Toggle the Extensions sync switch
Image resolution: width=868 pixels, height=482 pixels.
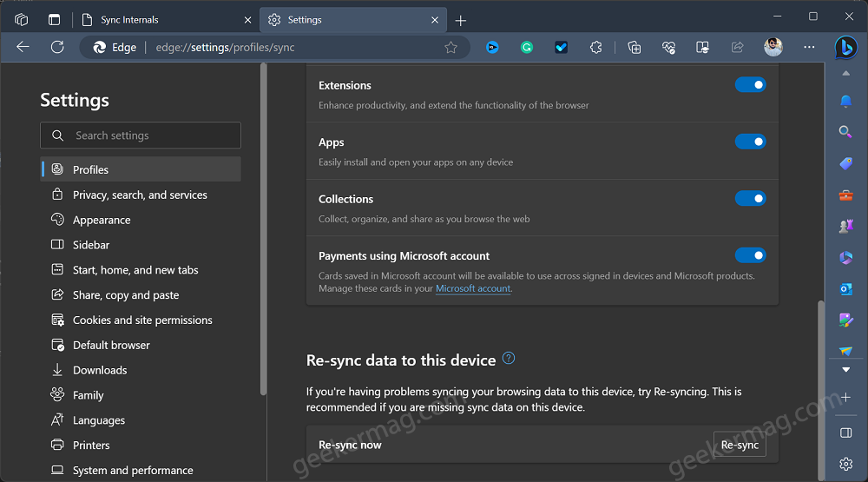750,85
